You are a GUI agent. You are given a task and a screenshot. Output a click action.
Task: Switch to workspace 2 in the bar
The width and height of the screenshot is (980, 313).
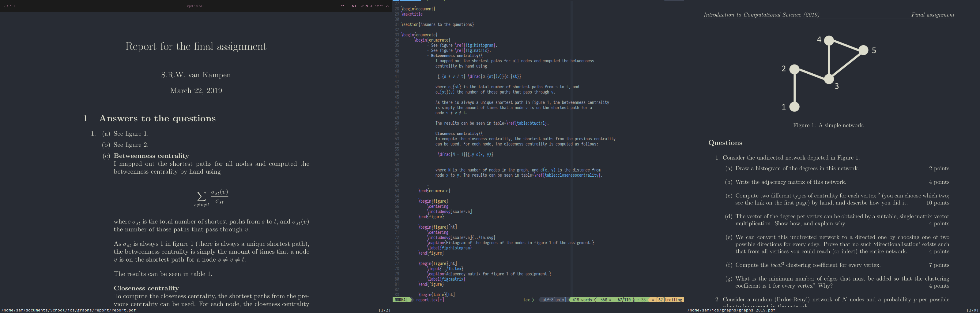(4, 6)
